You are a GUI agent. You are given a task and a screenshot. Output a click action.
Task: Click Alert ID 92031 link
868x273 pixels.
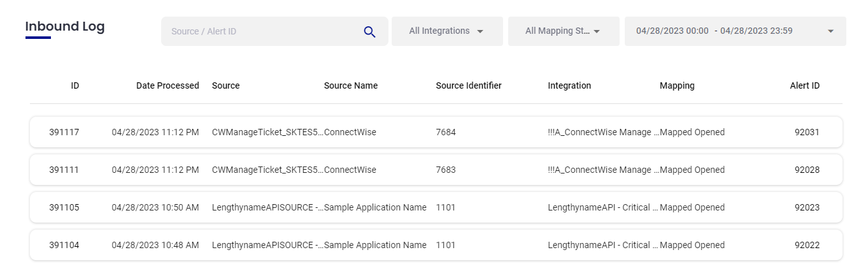[807, 133]
